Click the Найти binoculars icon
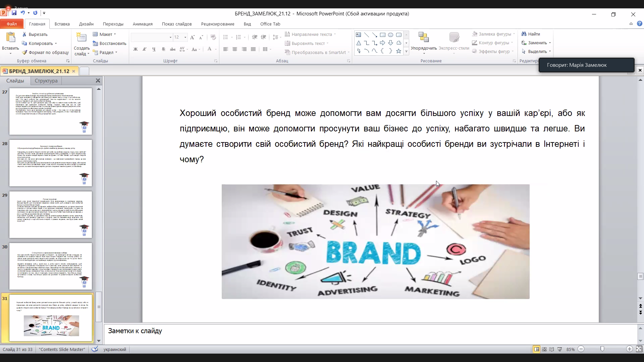This screenshot has height=362, width=644. tap(524, 34)
